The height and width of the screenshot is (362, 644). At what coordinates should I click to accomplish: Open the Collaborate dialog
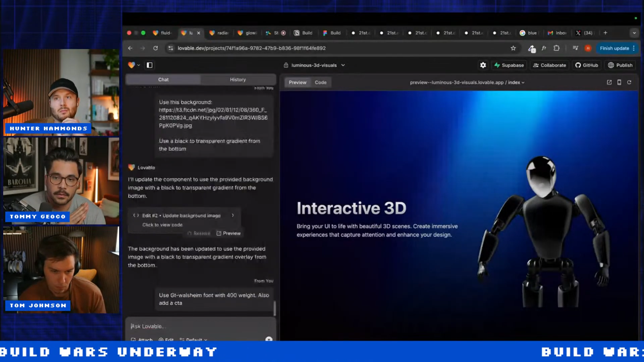coord(549,65)
